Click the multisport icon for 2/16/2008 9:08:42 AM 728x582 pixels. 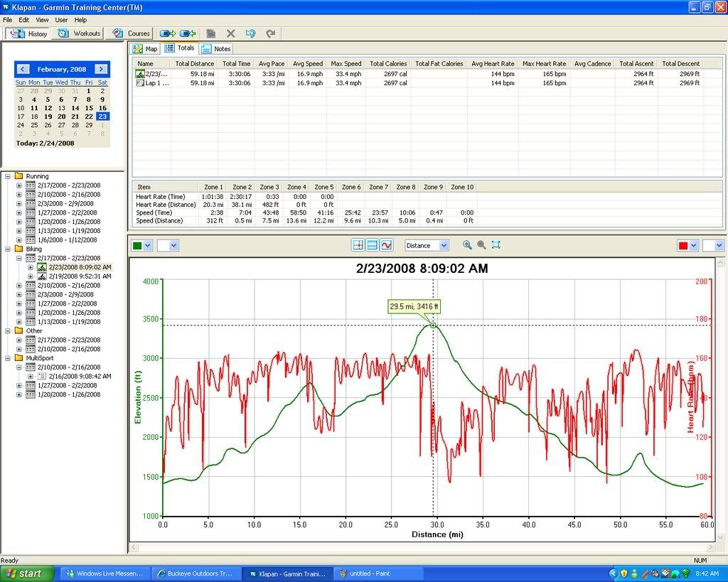pos(42,377)
